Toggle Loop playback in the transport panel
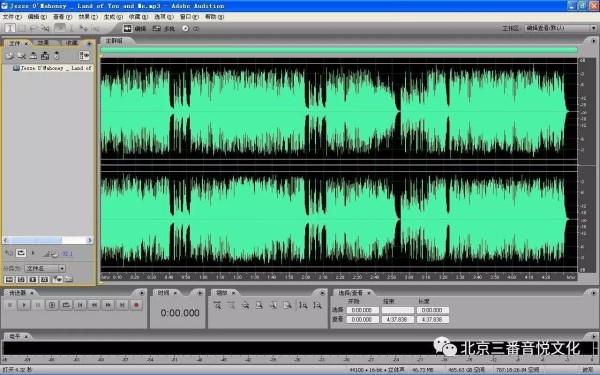 coord(66,305)
